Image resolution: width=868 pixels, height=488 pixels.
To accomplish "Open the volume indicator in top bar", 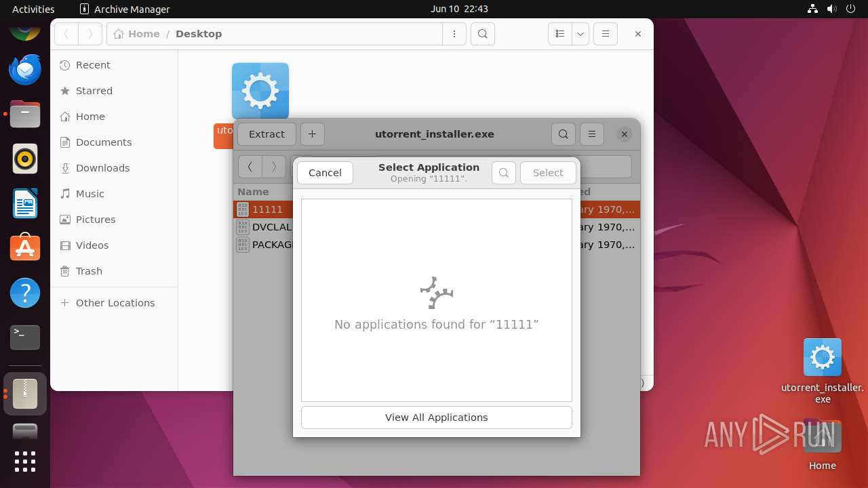I will tap(831, 9).
